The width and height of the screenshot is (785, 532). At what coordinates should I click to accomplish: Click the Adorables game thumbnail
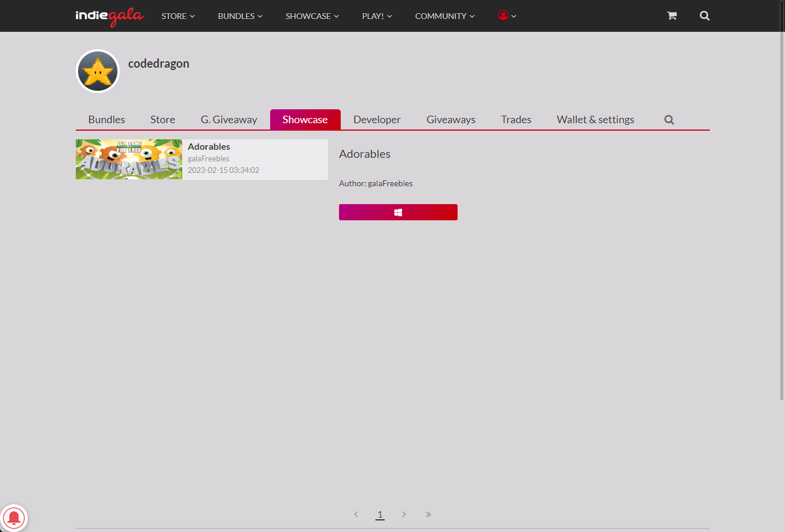(x=129, y=159)
